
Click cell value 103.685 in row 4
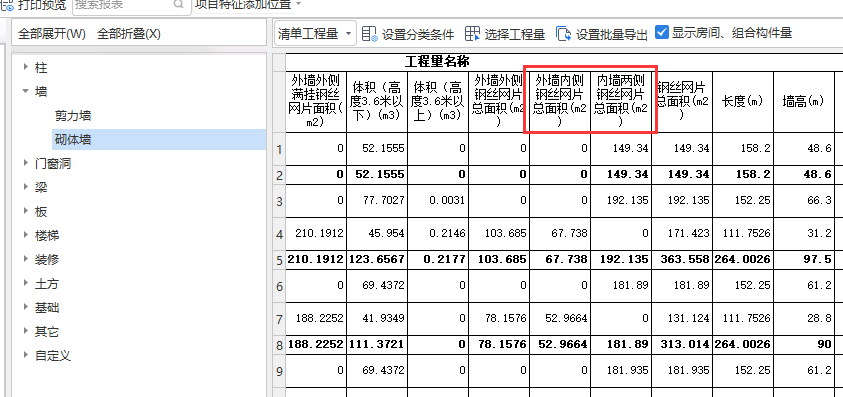[504, 233]
